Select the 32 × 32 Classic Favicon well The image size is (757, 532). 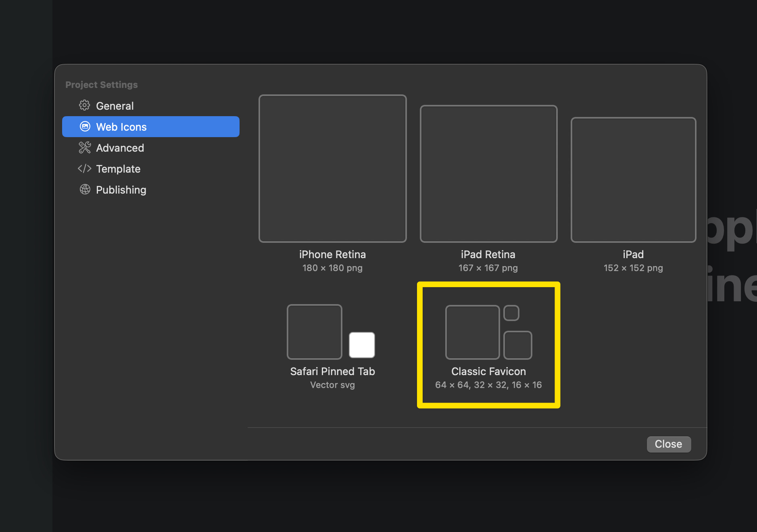518,345
